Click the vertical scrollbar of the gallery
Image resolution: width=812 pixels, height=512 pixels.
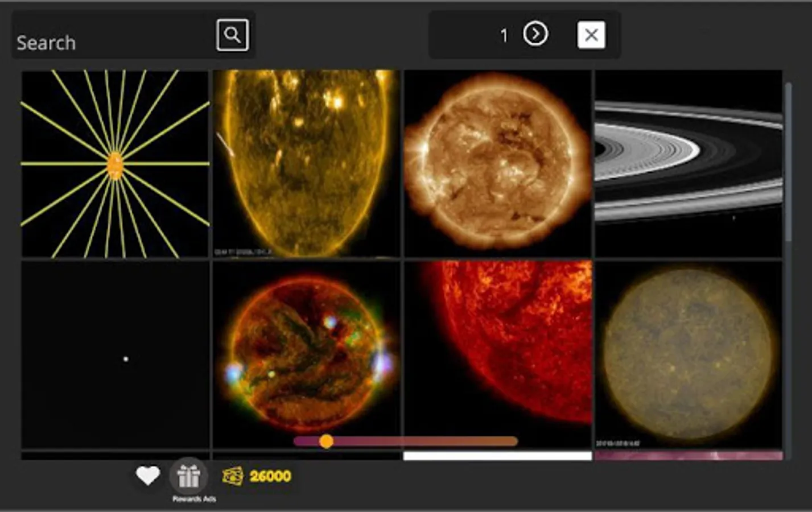coord(788,162)
